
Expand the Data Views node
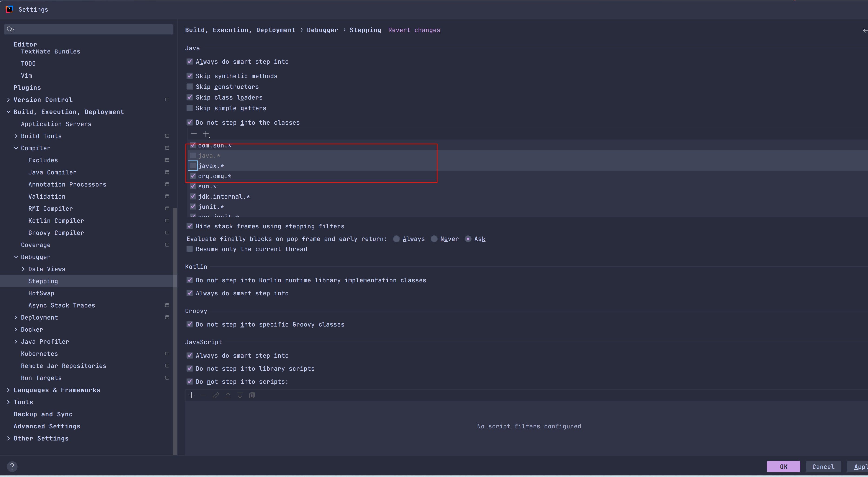[23, 269]
